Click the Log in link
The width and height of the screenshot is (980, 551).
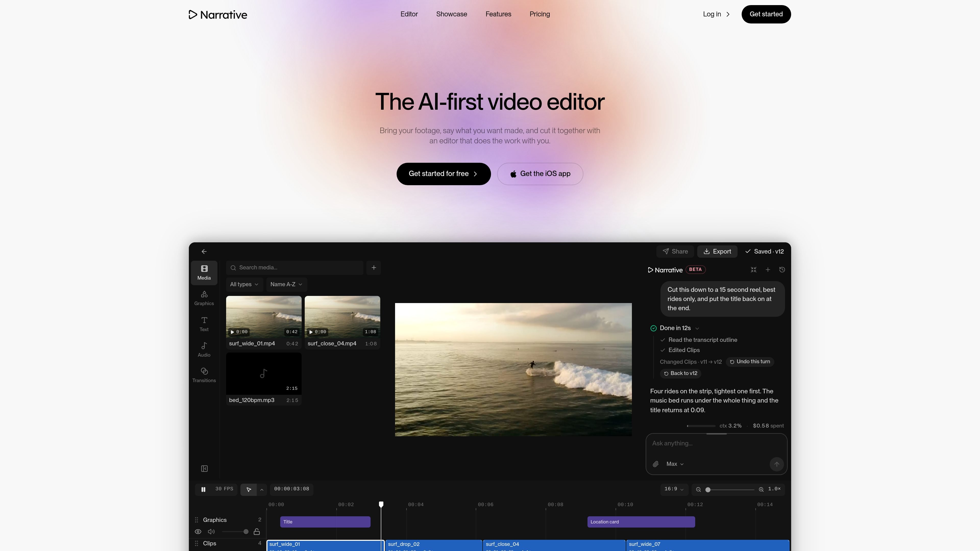click(716, 14)
